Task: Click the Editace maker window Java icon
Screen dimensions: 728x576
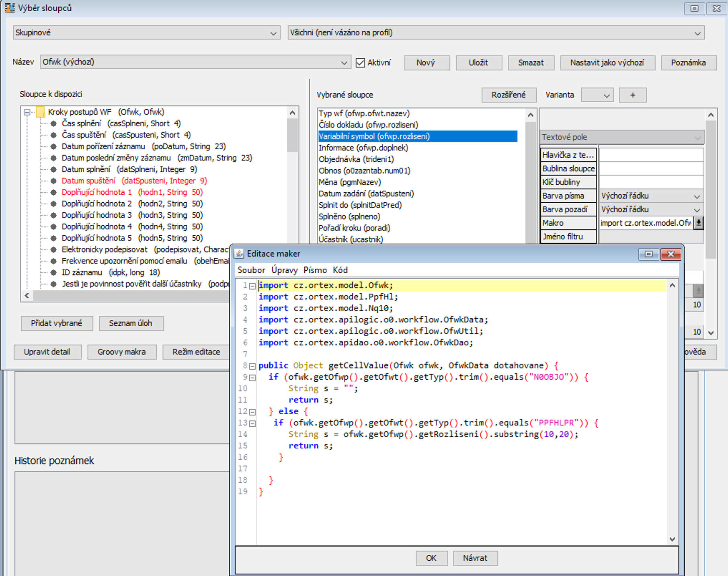Action: (239, 253)
